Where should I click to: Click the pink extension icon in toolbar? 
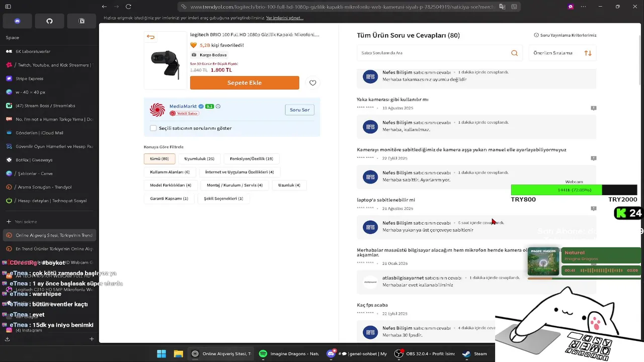coord(571,7)
